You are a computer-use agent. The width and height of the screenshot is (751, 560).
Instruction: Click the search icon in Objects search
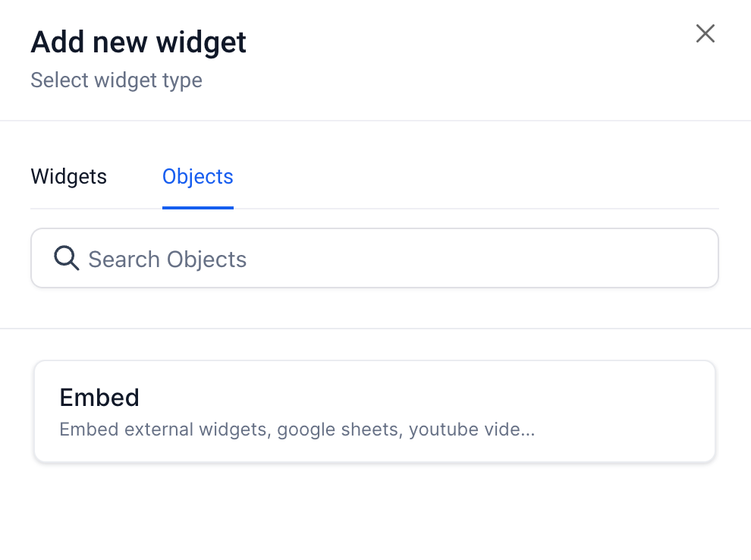(67, 259)
